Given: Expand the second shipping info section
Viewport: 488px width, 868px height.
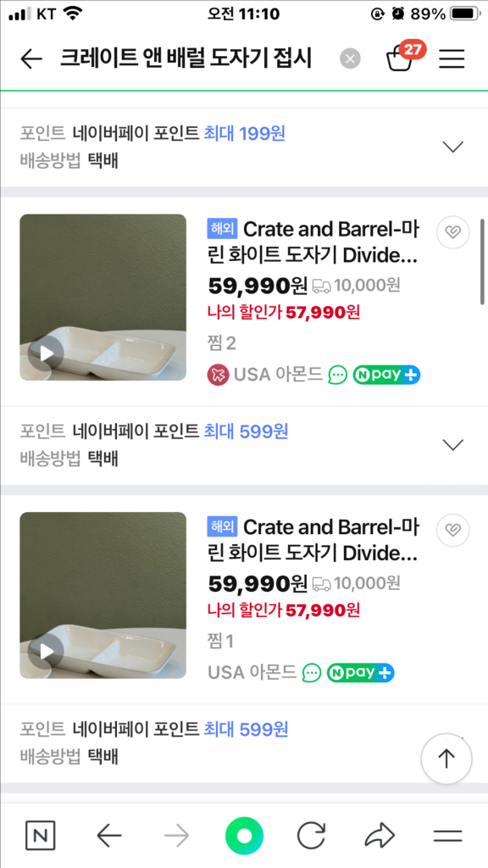Looking at the screenshot, I should [453, 444].
